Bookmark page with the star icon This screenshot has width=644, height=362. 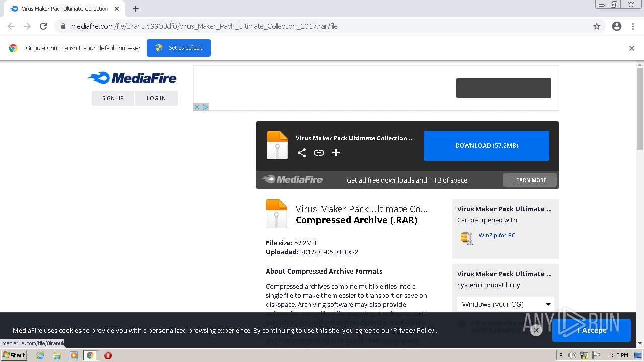[597, 26]
